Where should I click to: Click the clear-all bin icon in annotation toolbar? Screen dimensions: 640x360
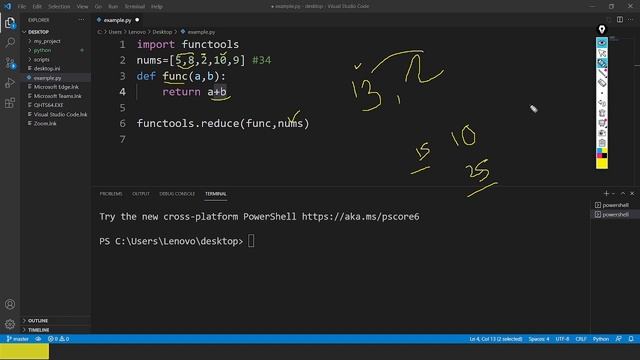tap(602, 113)
